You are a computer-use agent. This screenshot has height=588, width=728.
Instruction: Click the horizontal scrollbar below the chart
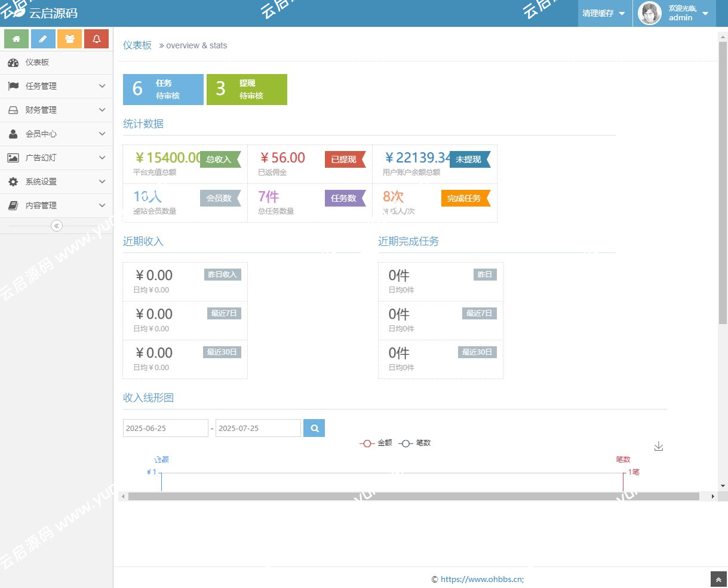tap(413, 496)
